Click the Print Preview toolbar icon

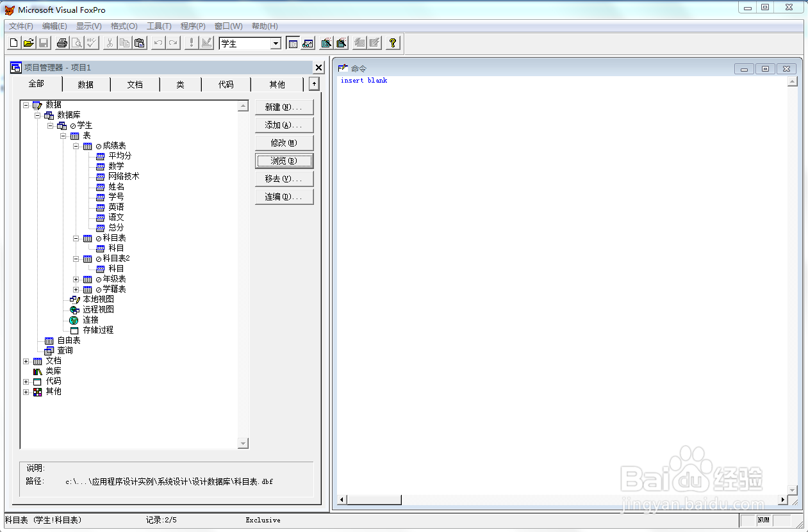tap(77, 43)
